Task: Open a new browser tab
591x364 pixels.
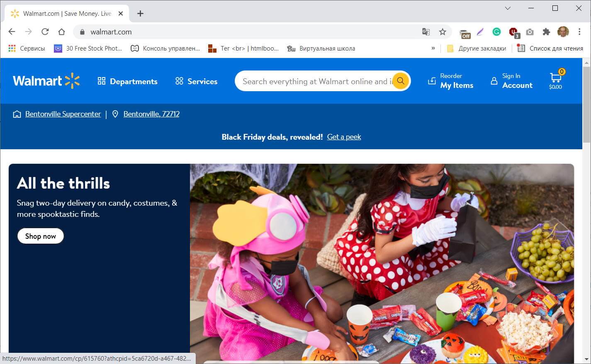Action: tap(140, 14)
